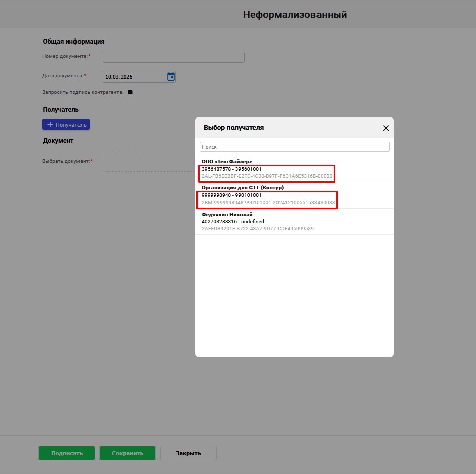Click ID starting with 2AEFDB9201F
This screenshot has height=474, width=476.
pos(258,229)
